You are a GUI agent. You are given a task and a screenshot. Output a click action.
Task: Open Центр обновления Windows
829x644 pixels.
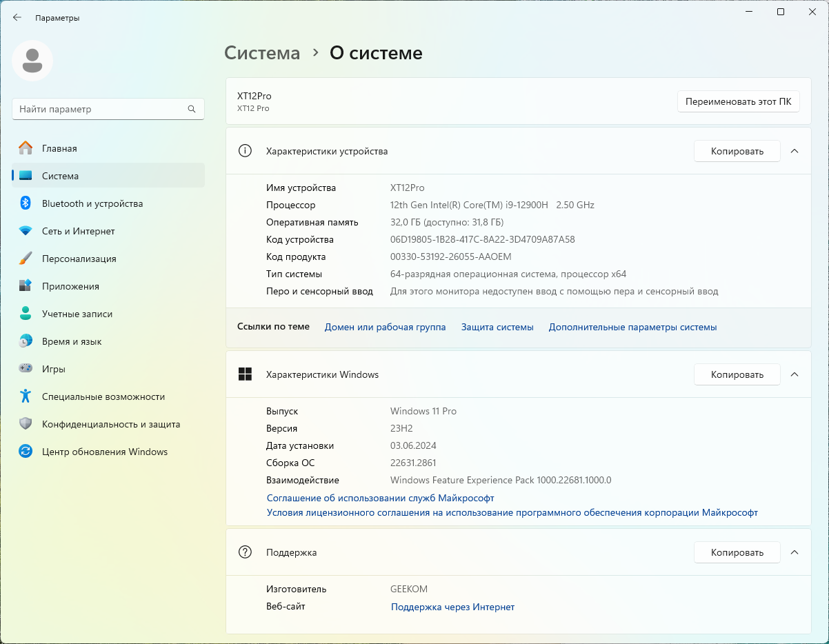[x=108, y=452]
